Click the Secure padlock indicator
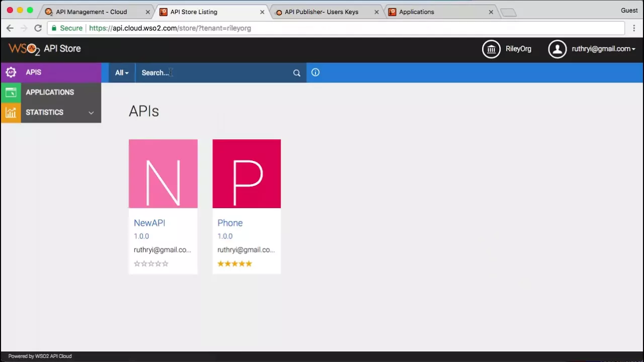This screenshot has height=362, width=644. click(x=67, y=28)
